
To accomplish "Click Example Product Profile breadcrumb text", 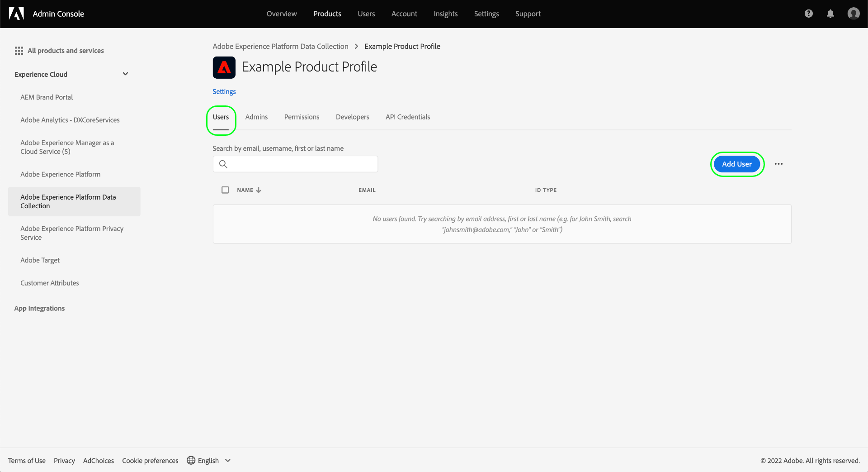I will 402,46.
